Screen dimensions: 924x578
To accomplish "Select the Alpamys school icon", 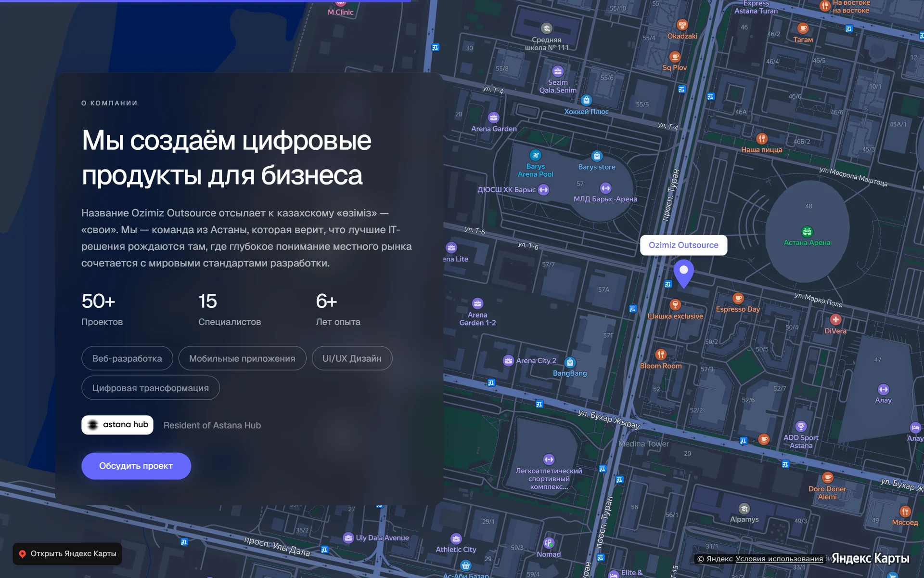I will 744,509.
